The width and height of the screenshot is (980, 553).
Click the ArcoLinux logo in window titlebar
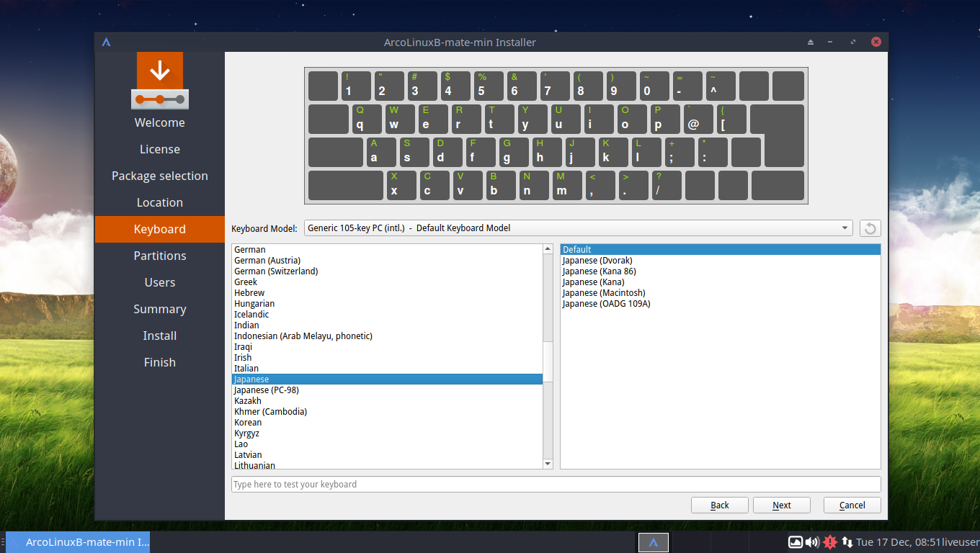106,42
